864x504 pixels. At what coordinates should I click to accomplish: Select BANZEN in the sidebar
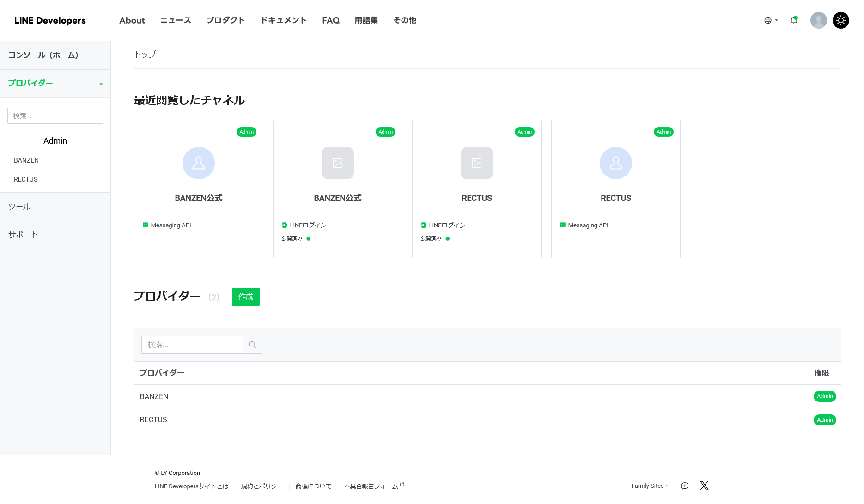(x=26, y=160)
